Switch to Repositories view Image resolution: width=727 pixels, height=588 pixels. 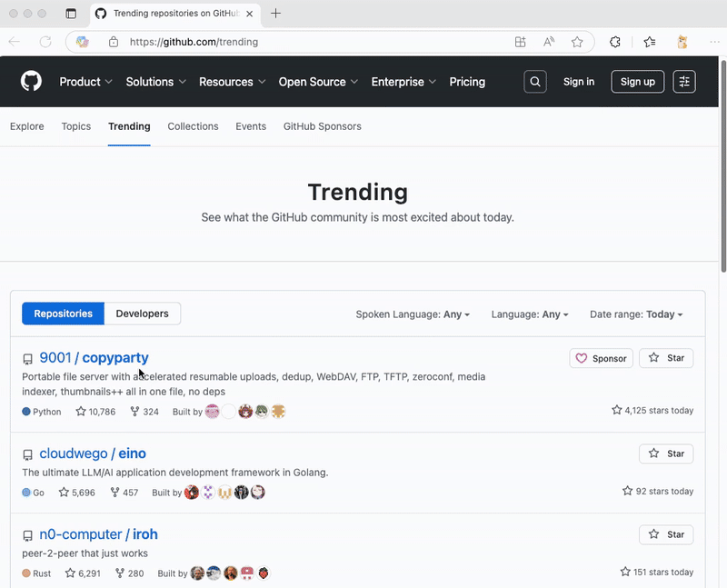pyautogui.click(x=63, y=314)
